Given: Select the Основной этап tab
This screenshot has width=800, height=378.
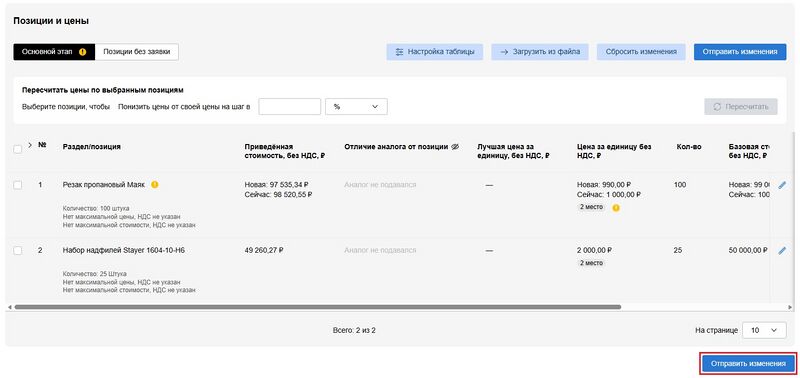Looking at the screenshot, I should pyautogui.click(x=54, y=52).
